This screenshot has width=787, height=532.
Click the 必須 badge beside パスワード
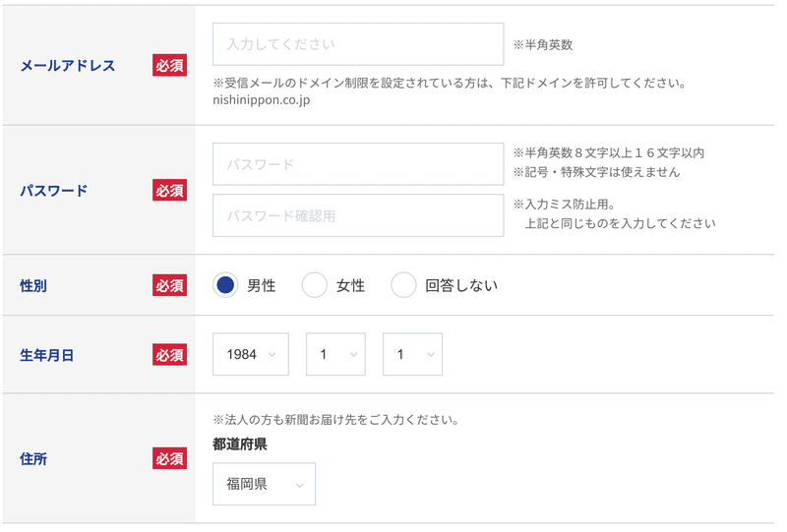(x=169, y=190)
